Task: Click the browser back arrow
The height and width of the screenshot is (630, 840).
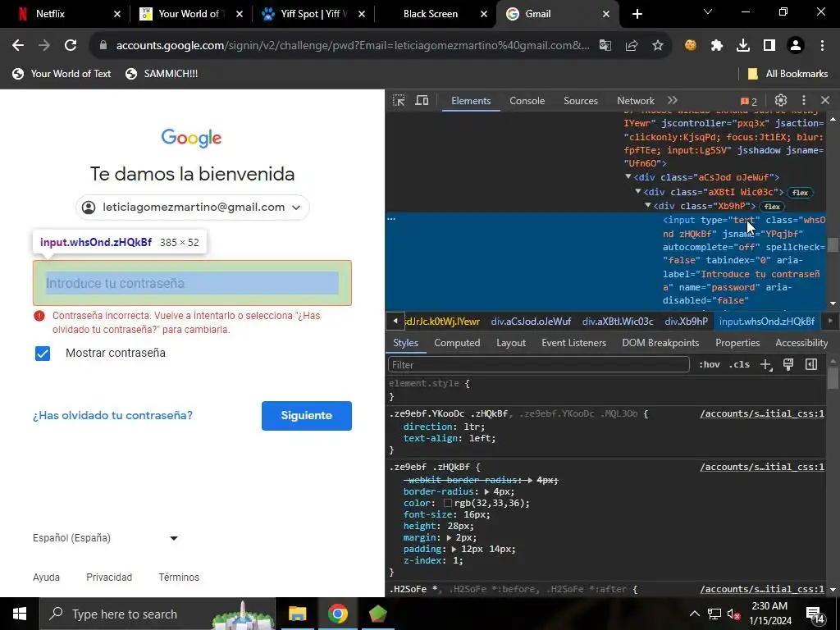Action: pos(18,46)
